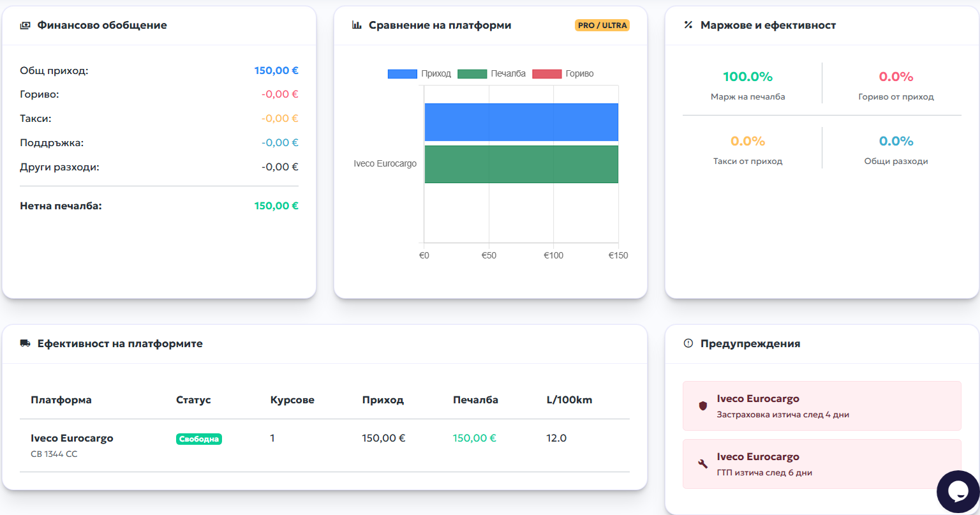Click the Общ приход value 150,00 €
Viewport: 980px width, 515px height.
[276, 71]
